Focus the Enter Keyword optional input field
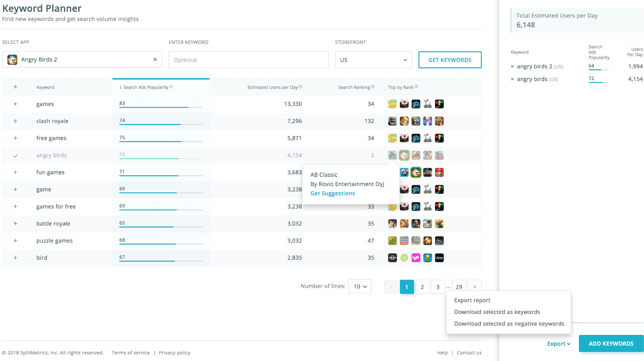 coord(248,60)
